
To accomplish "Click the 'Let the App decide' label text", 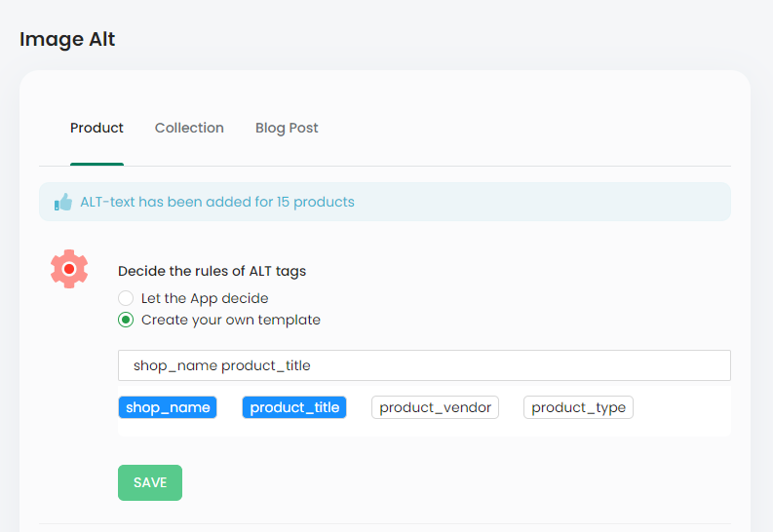I will coord(205,298).
